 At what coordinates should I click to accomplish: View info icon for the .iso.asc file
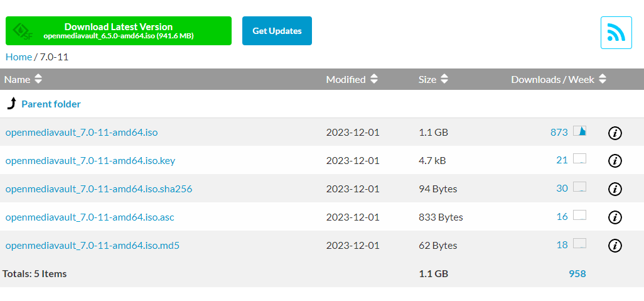(615, 217)
